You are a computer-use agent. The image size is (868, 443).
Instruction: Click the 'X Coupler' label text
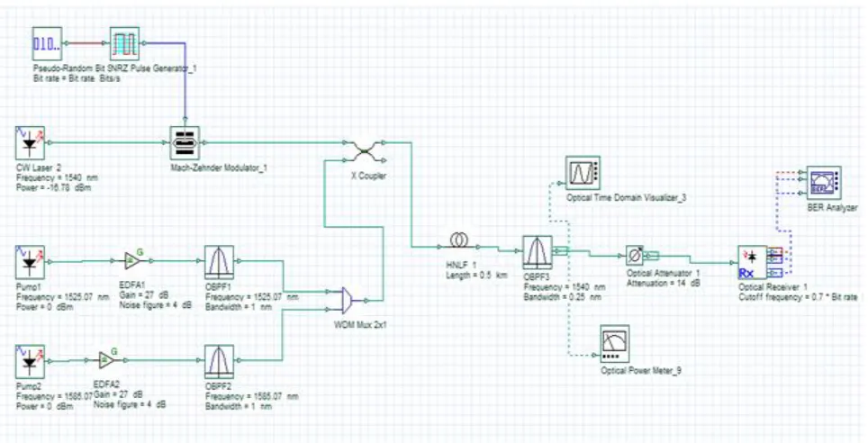[368, 176]
